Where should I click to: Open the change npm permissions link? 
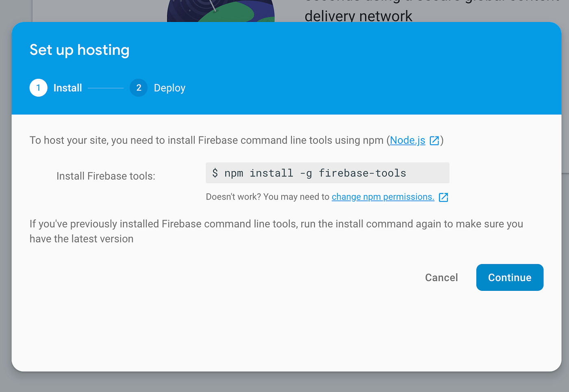382,197
